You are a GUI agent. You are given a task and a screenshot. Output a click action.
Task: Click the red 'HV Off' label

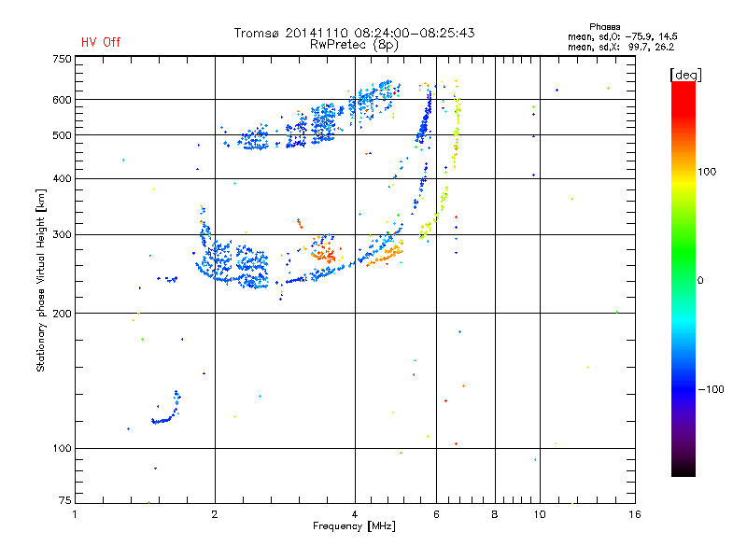point(101,42)
